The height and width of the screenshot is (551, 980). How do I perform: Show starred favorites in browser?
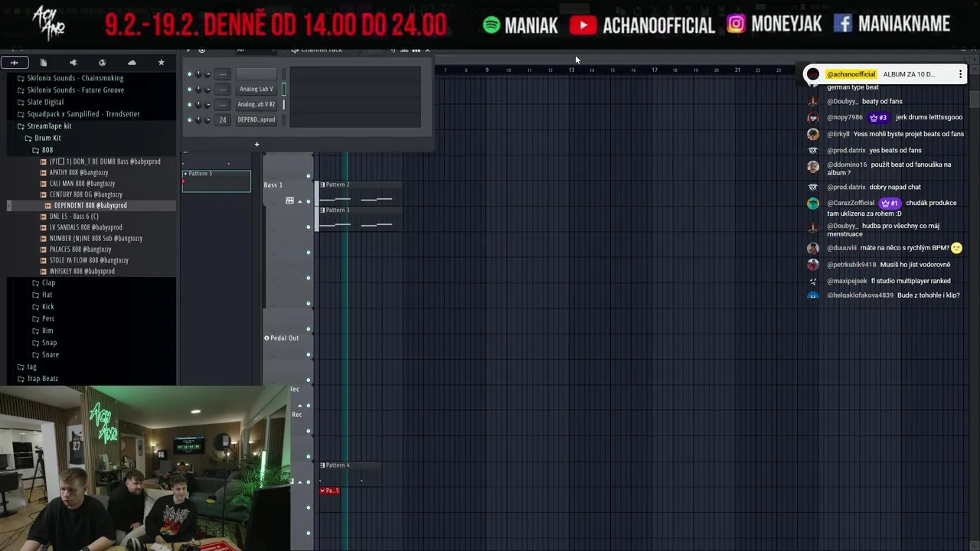(x=161, y=62)
